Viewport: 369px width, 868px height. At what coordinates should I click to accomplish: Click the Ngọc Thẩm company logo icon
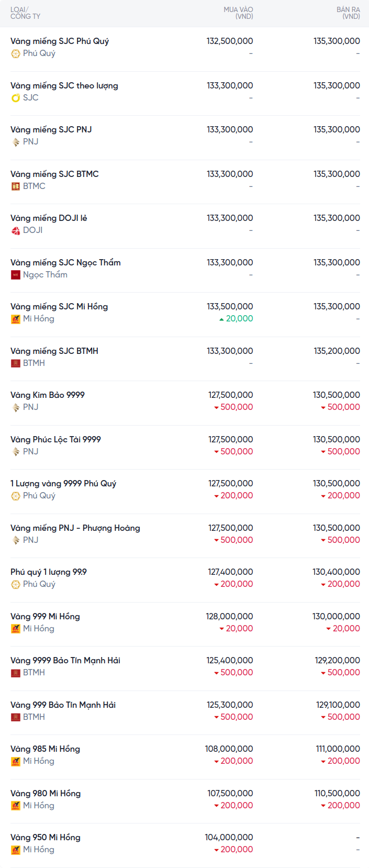16,275
